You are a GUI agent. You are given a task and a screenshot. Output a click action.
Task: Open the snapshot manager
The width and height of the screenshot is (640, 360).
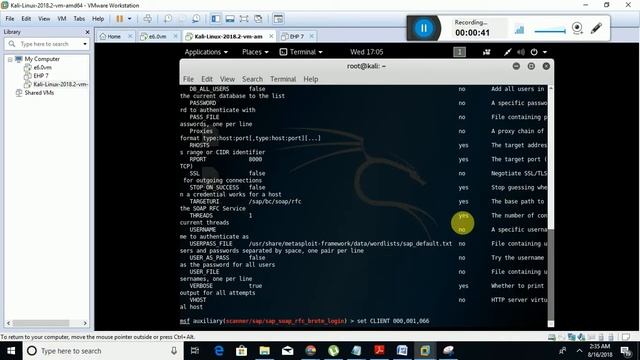pos(196,19)
